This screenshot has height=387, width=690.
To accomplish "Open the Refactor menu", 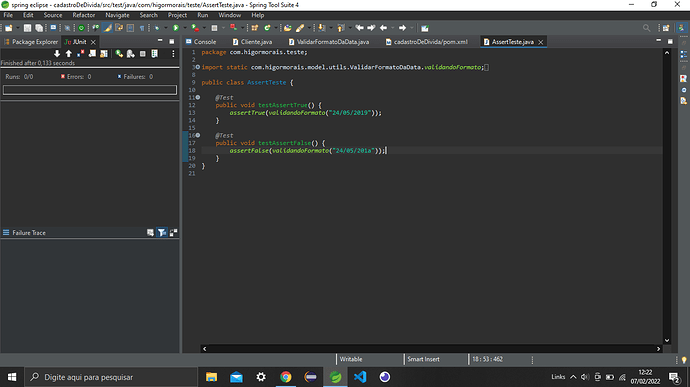I will coord(84,15).
